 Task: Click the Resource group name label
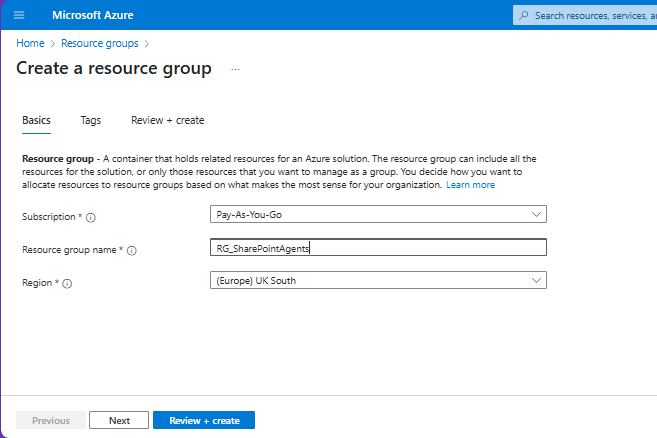tap(69, 250)
